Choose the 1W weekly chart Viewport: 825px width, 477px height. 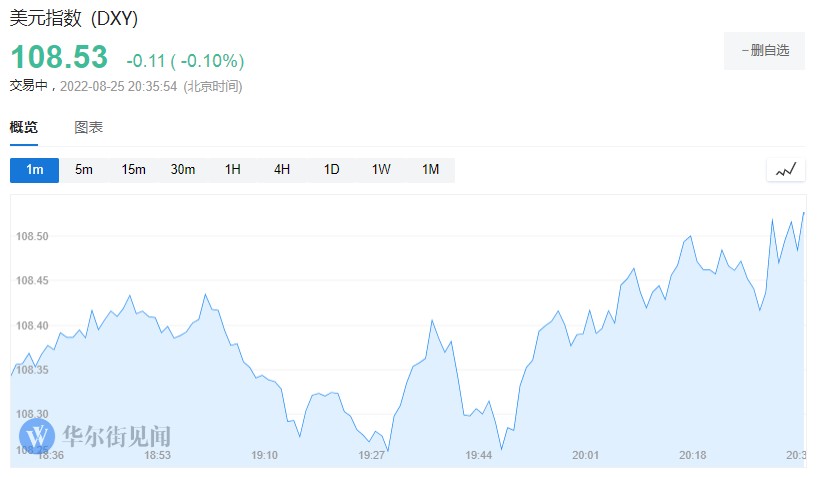point(381,170)
